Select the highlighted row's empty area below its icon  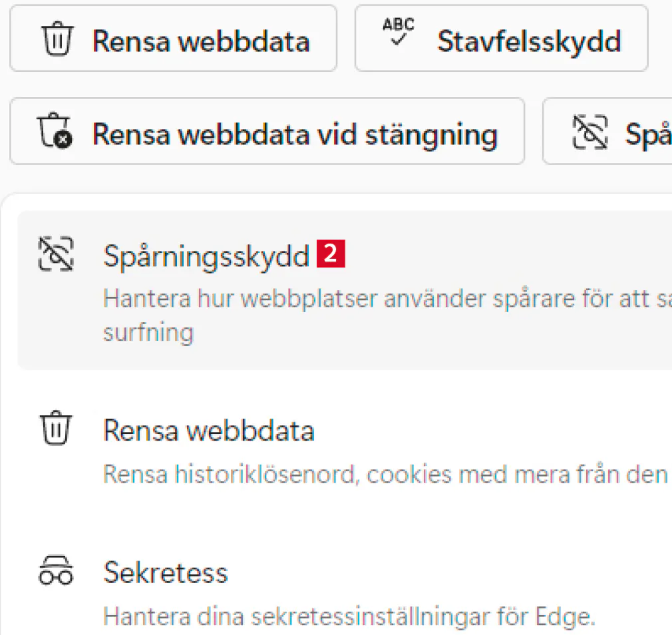57,326
